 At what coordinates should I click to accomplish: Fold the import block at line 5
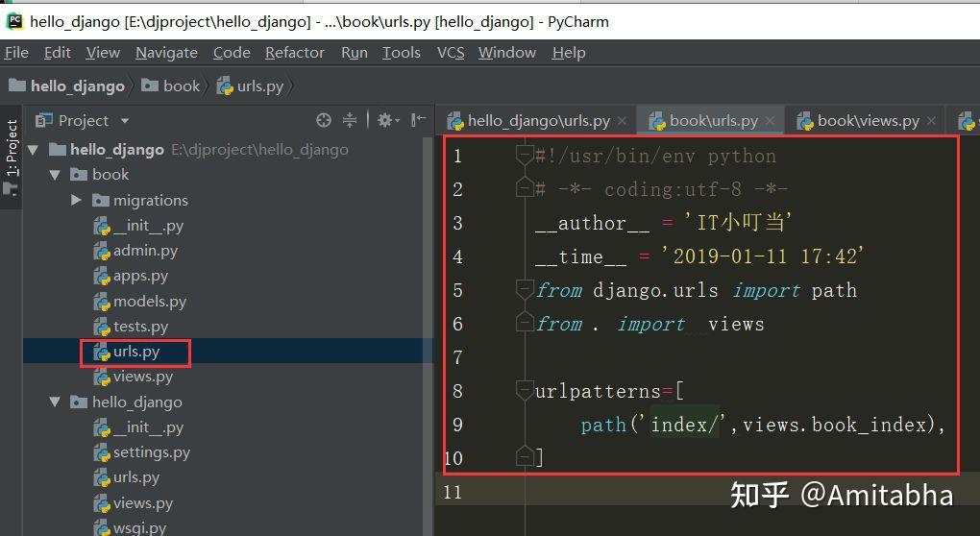pos(525,289)
